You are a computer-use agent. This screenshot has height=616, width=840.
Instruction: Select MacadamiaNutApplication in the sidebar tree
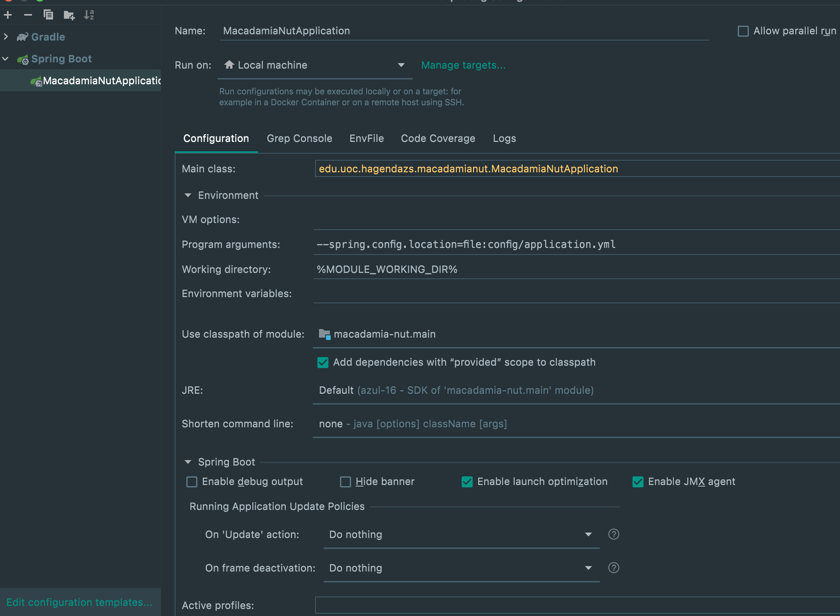coord(101,80)
